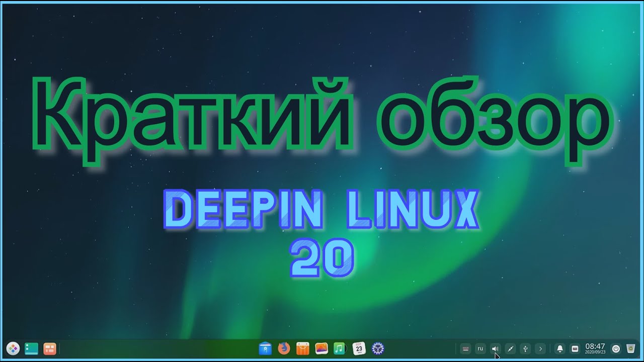The width and height of the screenshot is (644, 362).
Task: Click the Show Desktop icon in dock
Action: pyautogui.click(x=31, y=348)
